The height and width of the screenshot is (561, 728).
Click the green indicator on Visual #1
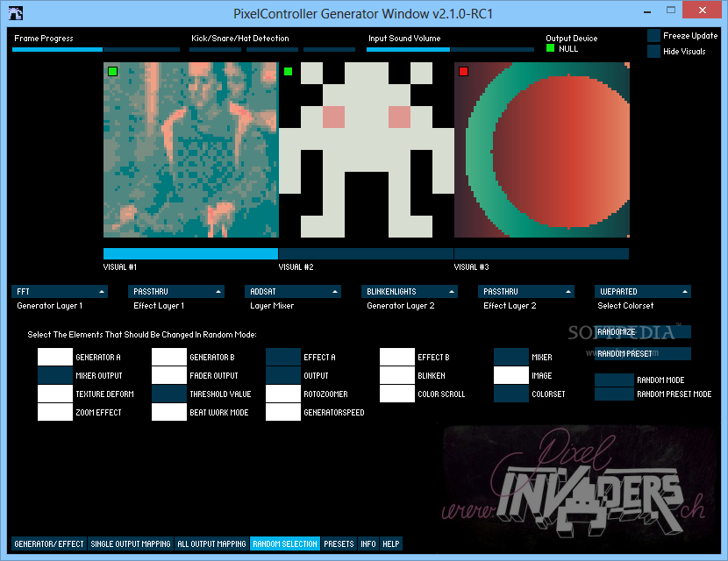(112, 72)
